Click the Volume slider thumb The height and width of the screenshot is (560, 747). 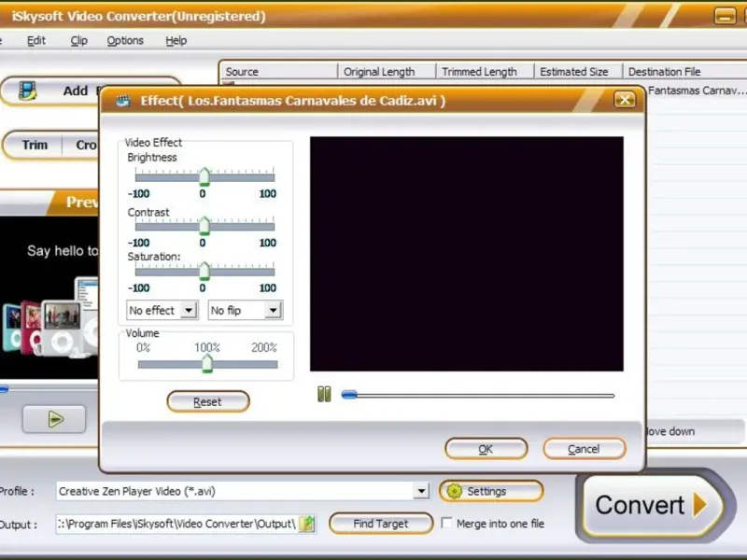[x=207, y=364]
